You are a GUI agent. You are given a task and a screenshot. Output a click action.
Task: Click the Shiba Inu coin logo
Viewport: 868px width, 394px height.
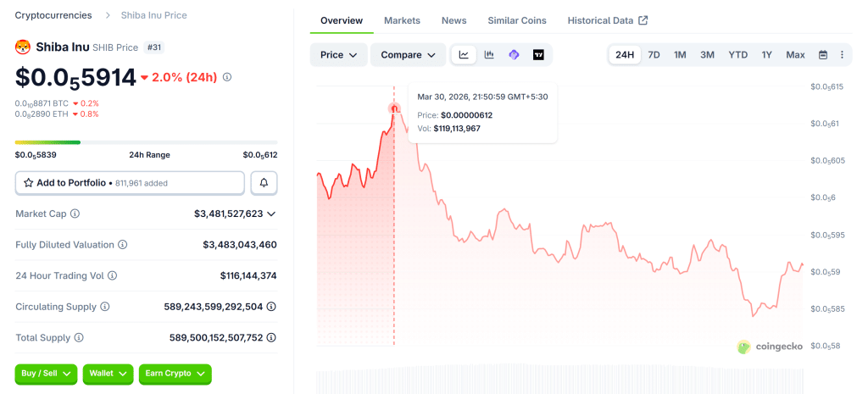pyautogui.click(x=23, y=47)
